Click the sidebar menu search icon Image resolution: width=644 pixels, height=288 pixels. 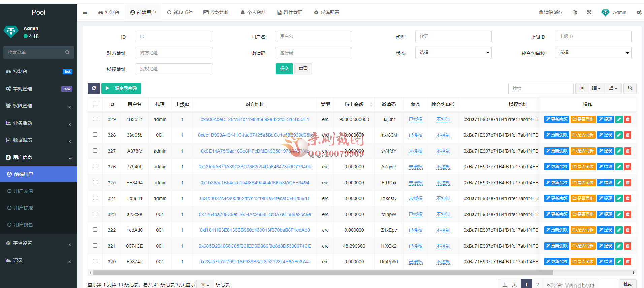coord(67,52)
